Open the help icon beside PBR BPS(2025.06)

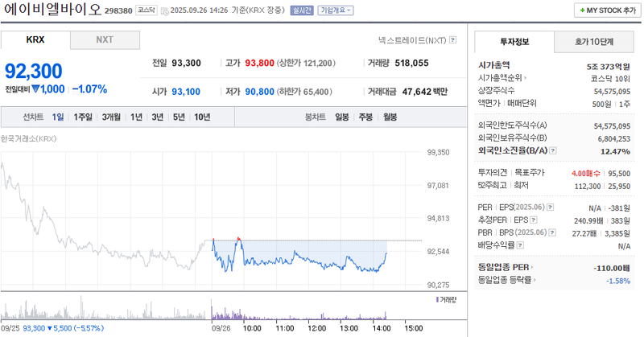[552, 232]
